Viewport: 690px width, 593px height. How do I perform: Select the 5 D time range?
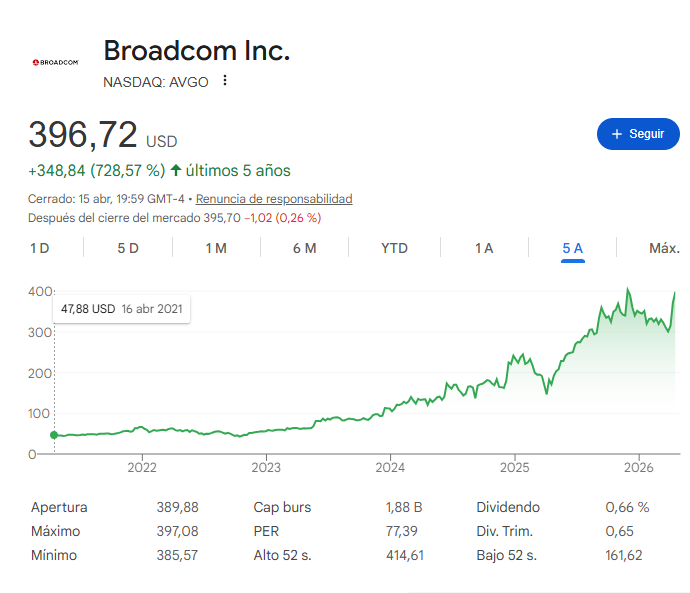[128, 248]
